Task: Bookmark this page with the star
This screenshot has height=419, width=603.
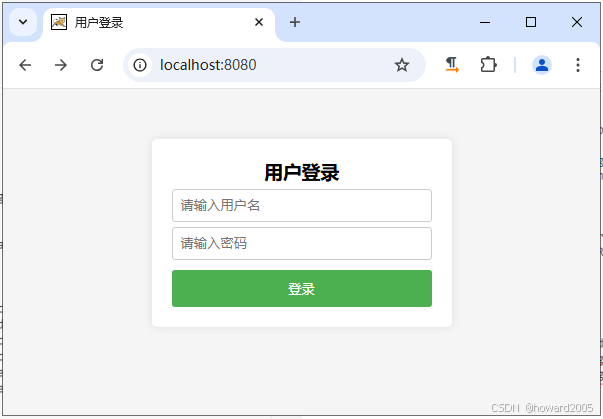Action: [402, 65]
